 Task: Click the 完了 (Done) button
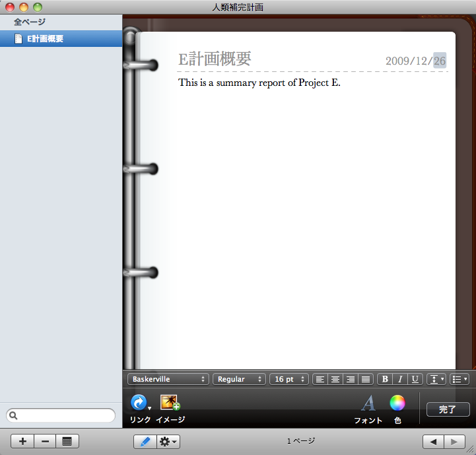pyautogui.click(x=448, y=409)
